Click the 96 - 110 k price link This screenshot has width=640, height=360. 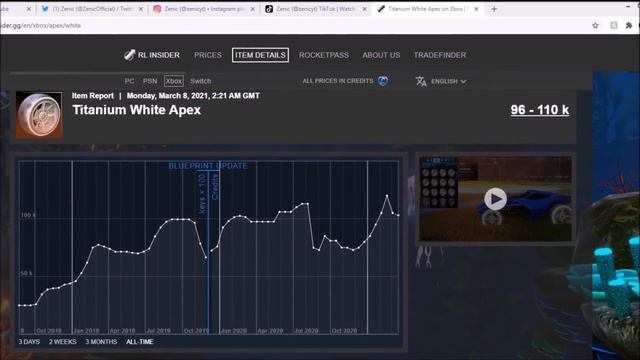click(x=540, y=110)
